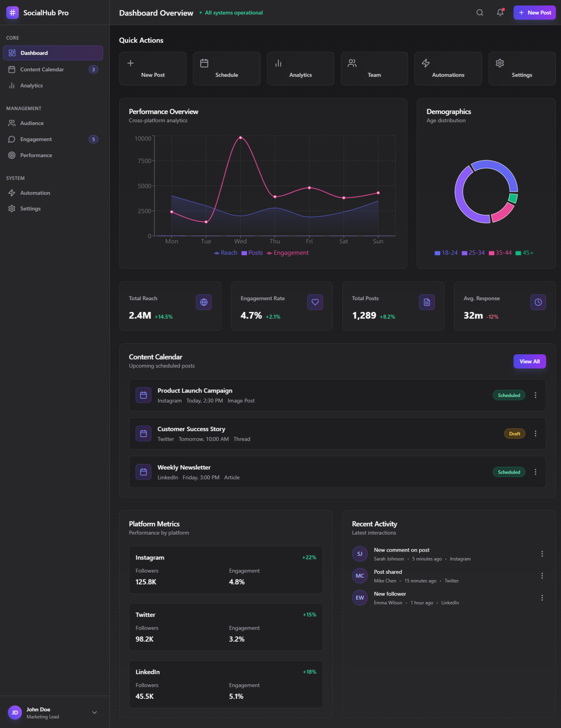The image size is (561, 728).
Task: Click the New Post quick action plus icon
Action: (131, 63)
